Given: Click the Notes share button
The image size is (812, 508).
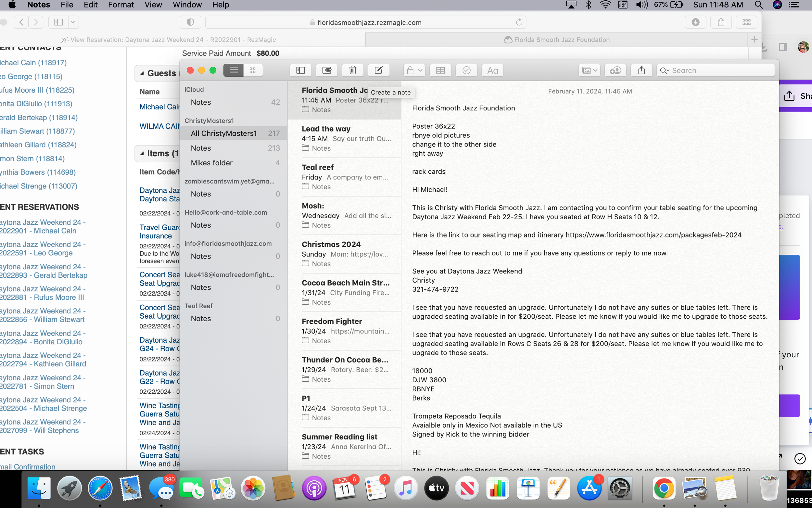Looking at the screenshot, I should pyautogui.click(x=641, y=70).
